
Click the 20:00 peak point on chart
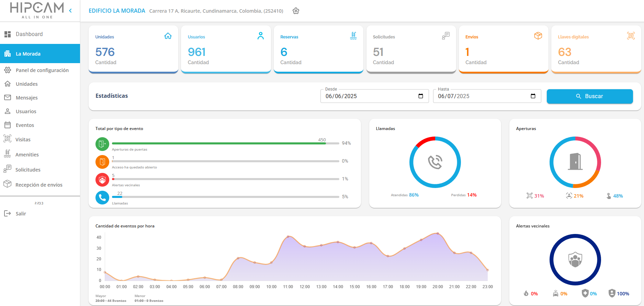tap(438, 233)
